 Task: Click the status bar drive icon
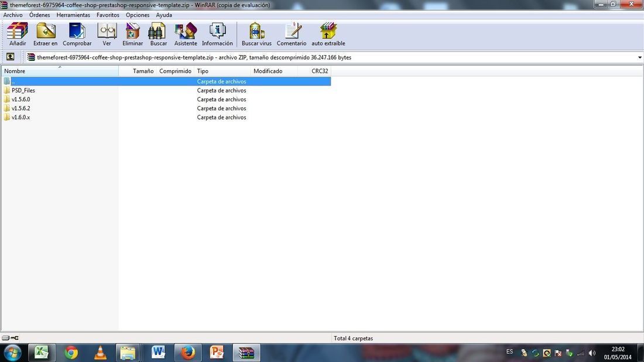pyautogui.click(x=5, y=338)
